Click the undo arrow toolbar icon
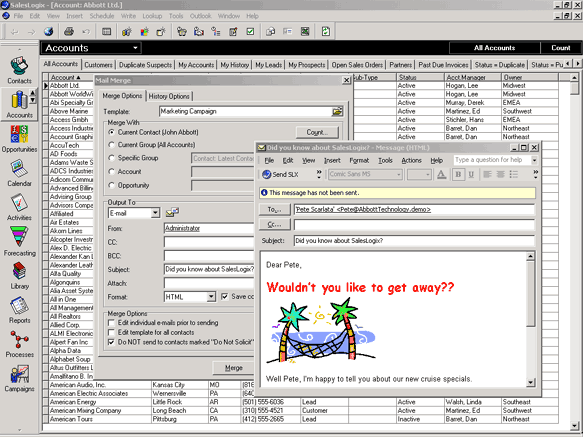583x437 pixels. (x=86, y=32)
